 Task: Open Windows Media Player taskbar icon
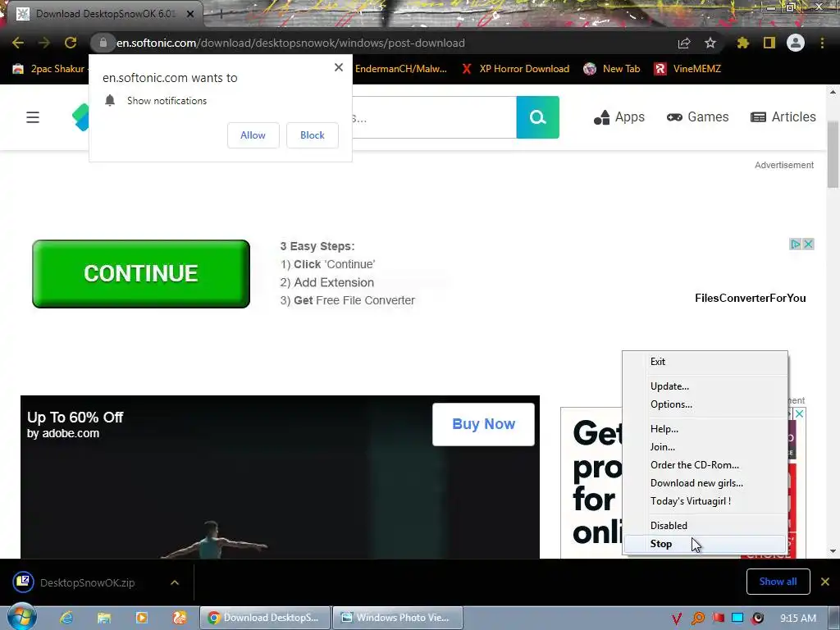pos(141,619)
